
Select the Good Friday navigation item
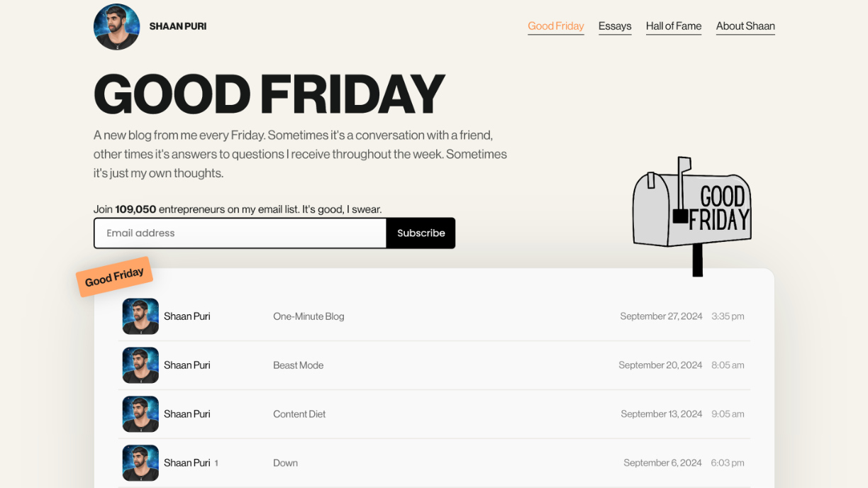coord(555,26)
